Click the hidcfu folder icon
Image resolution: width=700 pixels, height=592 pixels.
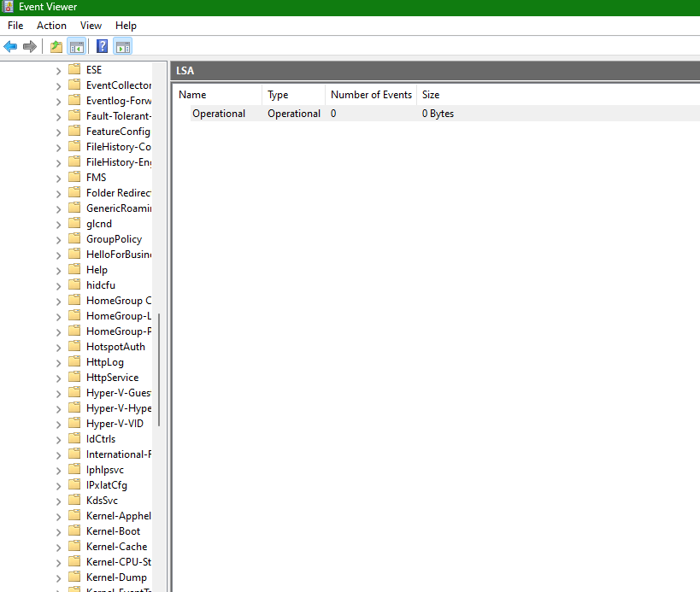74,284
